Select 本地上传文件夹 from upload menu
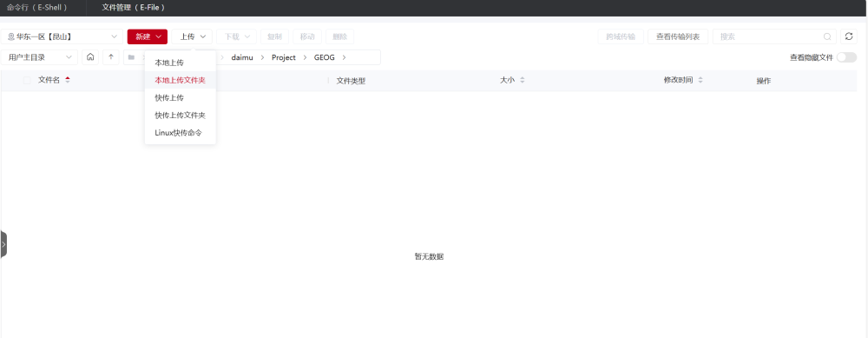868x338 pixels. click(180, 80)
